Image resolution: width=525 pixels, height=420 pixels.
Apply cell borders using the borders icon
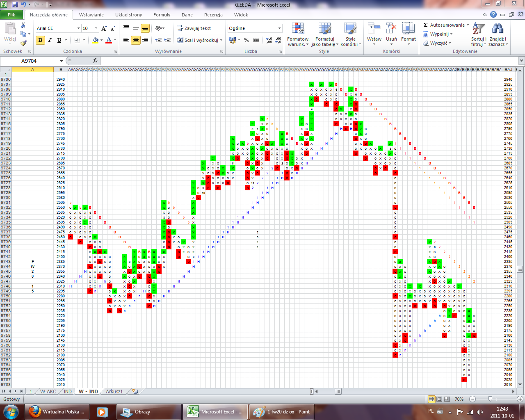[77, 40]
